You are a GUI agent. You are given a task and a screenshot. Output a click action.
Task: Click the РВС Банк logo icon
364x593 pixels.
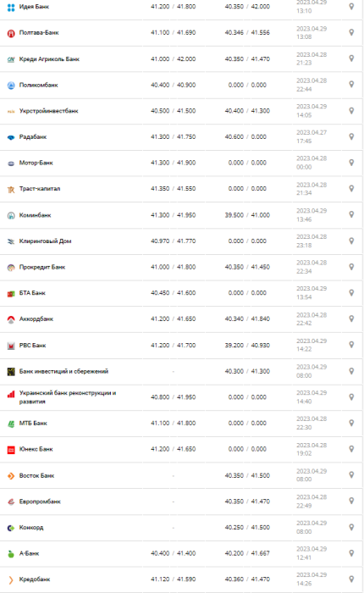(11, 346)
